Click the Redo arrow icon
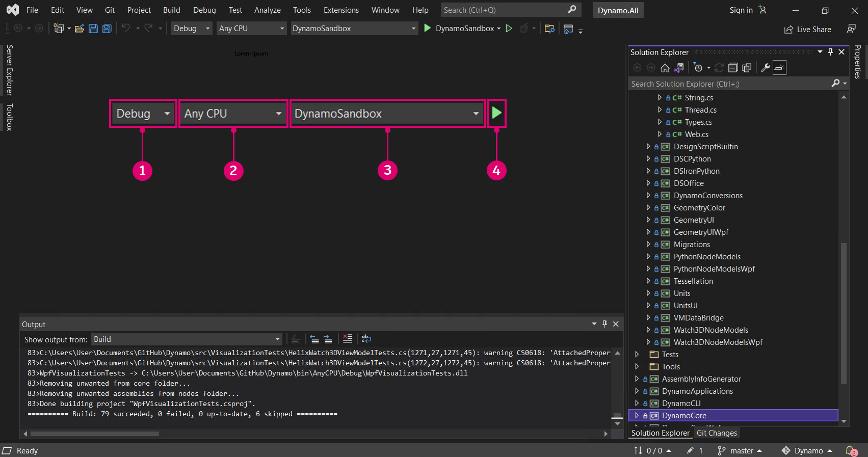The height and width of the screenshot is (457, 868). pos(148,29)
